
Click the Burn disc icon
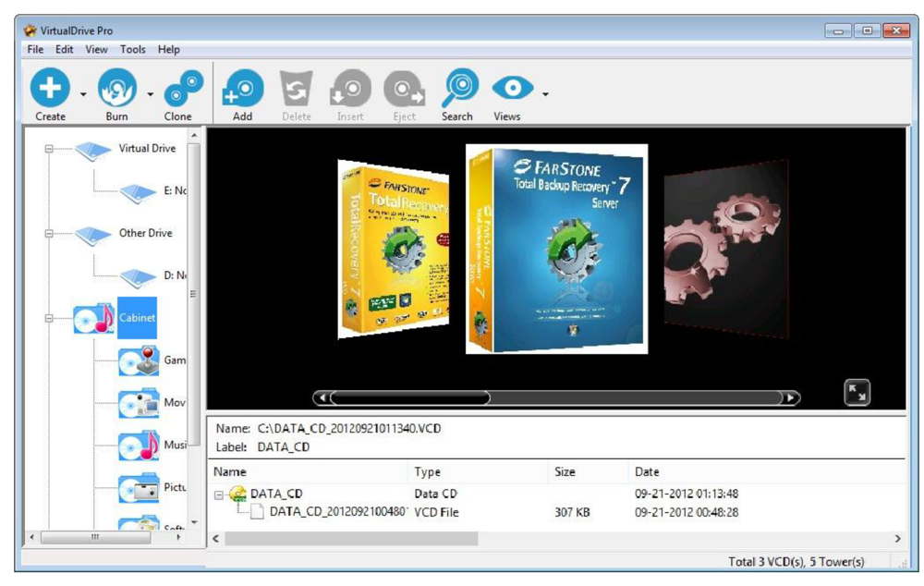pos(116,88)
